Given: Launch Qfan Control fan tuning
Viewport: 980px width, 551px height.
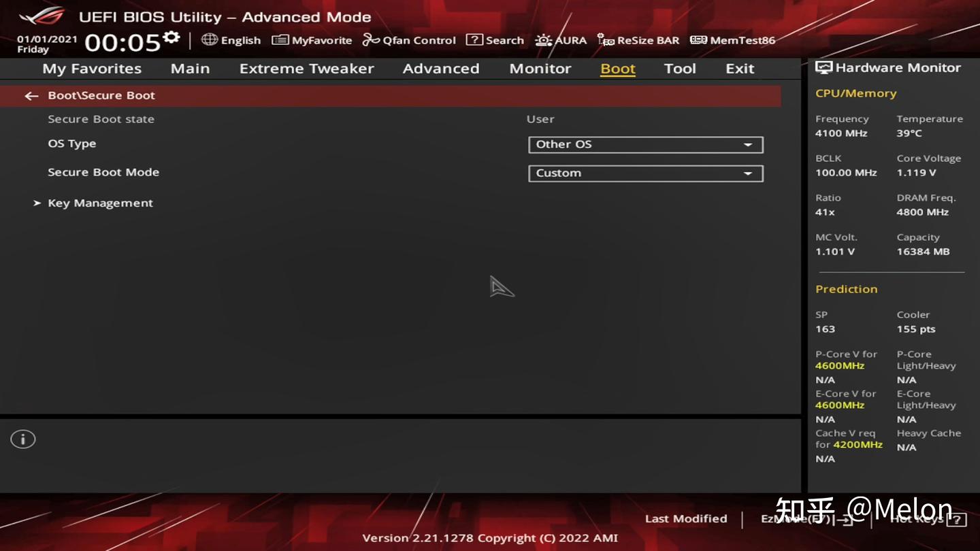Looking at the screenshot, I should point(409,40).
